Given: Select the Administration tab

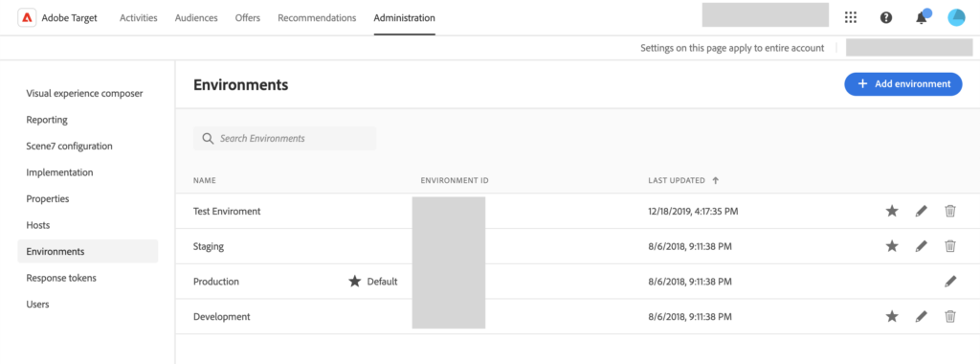Looking at the screenshot, I should 405,18.
